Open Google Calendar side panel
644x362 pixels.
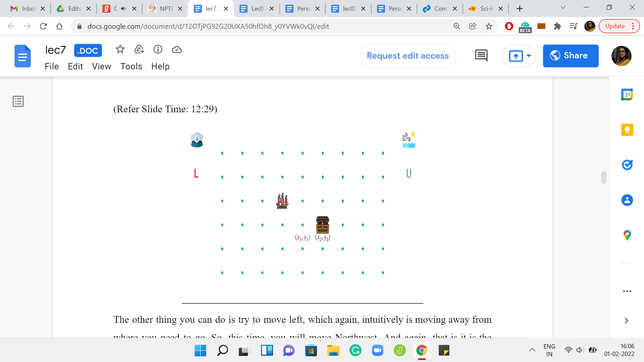click(x=627, y=95)
